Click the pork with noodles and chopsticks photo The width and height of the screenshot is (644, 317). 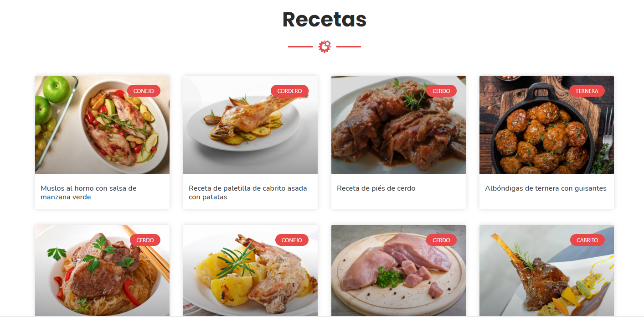click(x=102, y=270)
